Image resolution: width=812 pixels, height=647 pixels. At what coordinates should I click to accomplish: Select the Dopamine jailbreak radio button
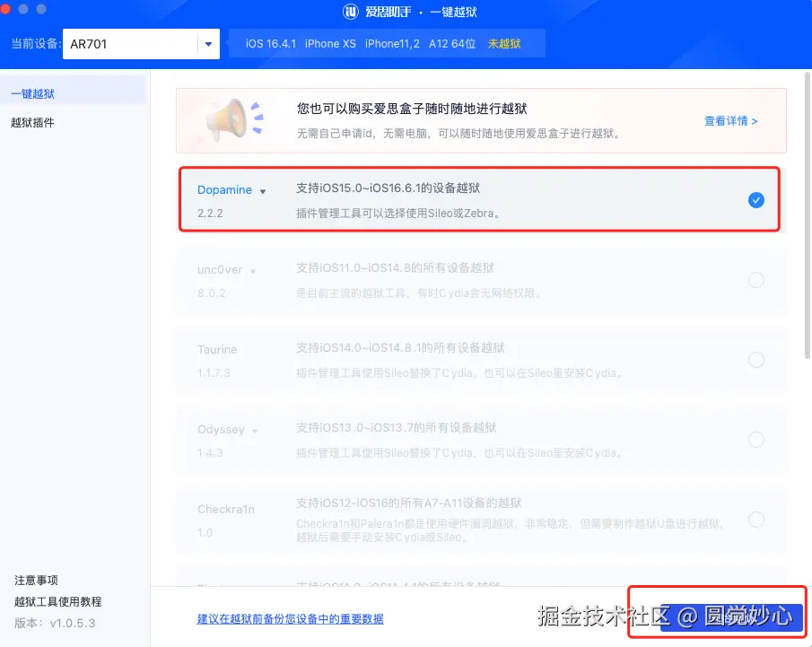[x=755, y=200]
